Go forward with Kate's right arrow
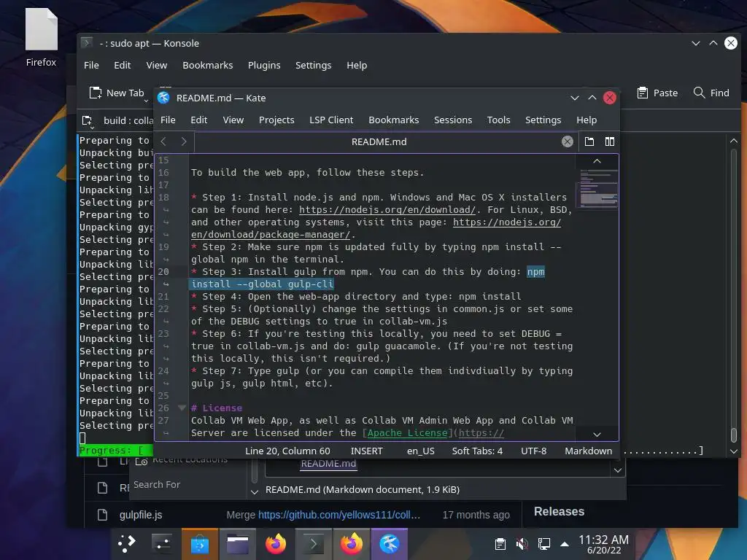Image resolution: width=747 pixels, height=560 pixels. (x=184, y=141)
